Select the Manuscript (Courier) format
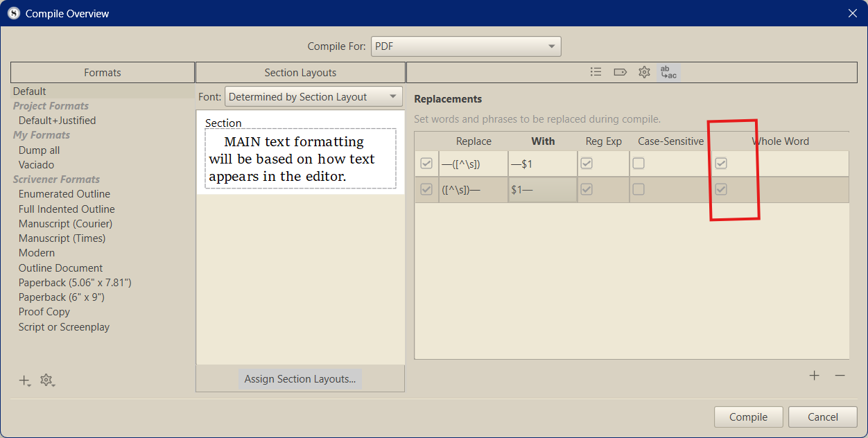 65,223
